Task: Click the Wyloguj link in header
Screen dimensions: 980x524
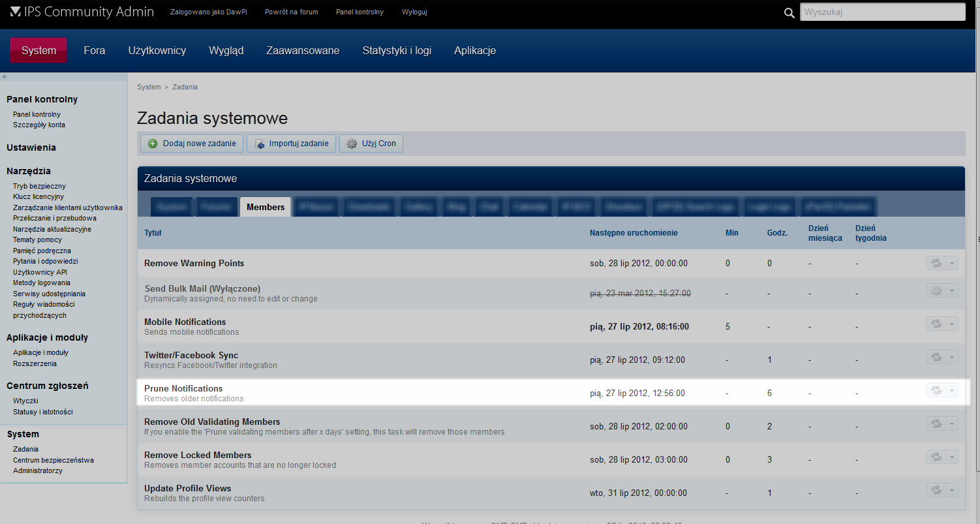Action: click(414, 12)
